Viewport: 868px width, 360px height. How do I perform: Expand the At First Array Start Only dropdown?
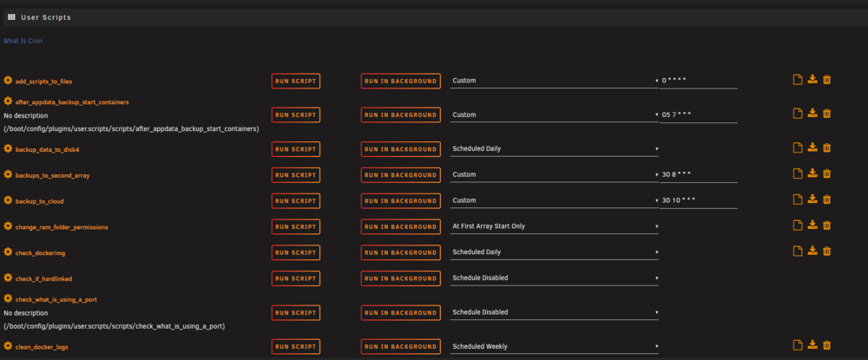[x=554, y=226]
